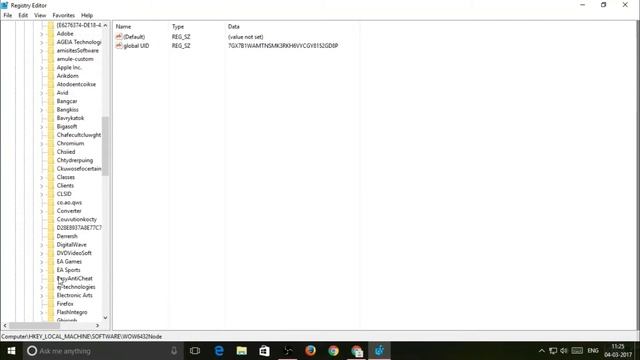640x360 pixels.
Task: Select the Chafecultcluwght key
Action: pyautogui.click(x=79, y=135)
